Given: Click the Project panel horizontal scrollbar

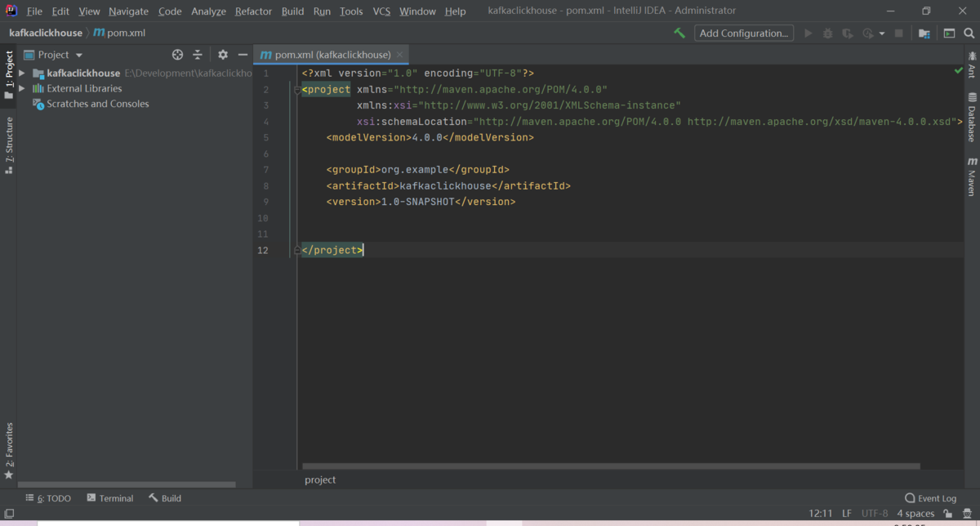Looking at the screenshot, I should (x=127, y=484).
